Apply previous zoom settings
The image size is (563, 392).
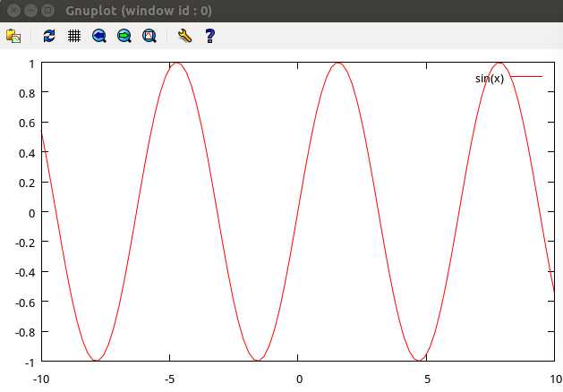[99, 36]
